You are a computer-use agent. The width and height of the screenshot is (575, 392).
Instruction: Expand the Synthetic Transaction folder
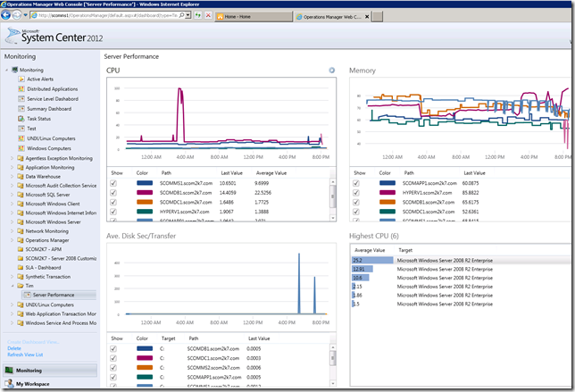12,277
